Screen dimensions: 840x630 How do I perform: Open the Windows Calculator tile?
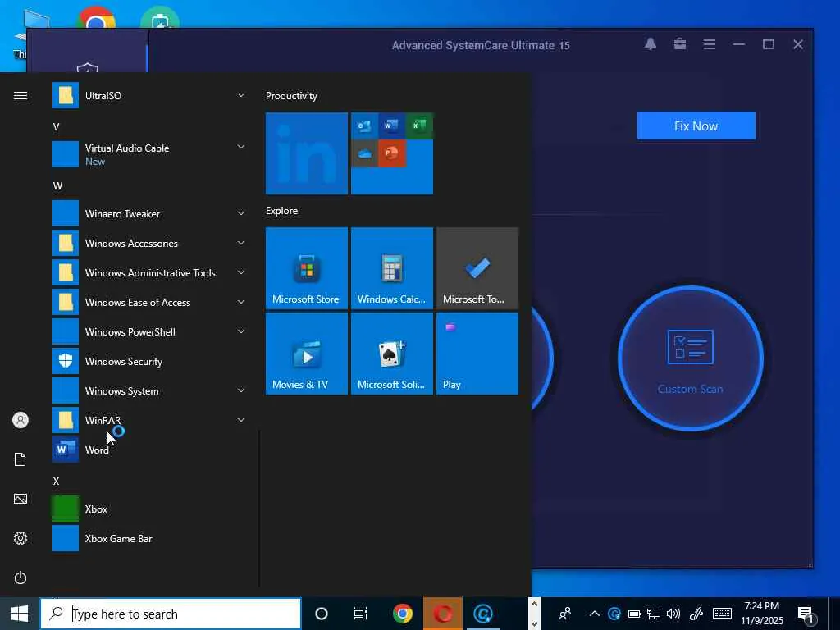391,268
